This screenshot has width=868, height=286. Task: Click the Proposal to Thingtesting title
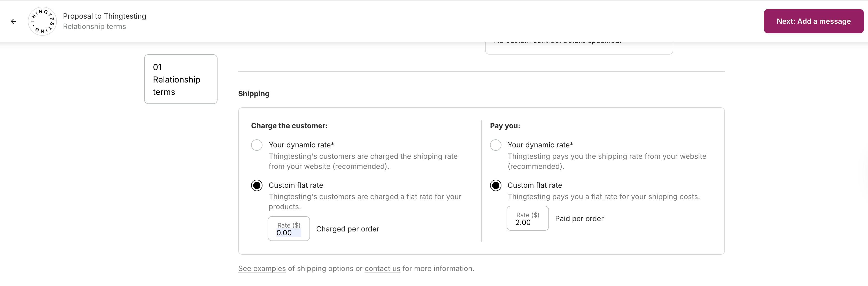pos(104,16)
